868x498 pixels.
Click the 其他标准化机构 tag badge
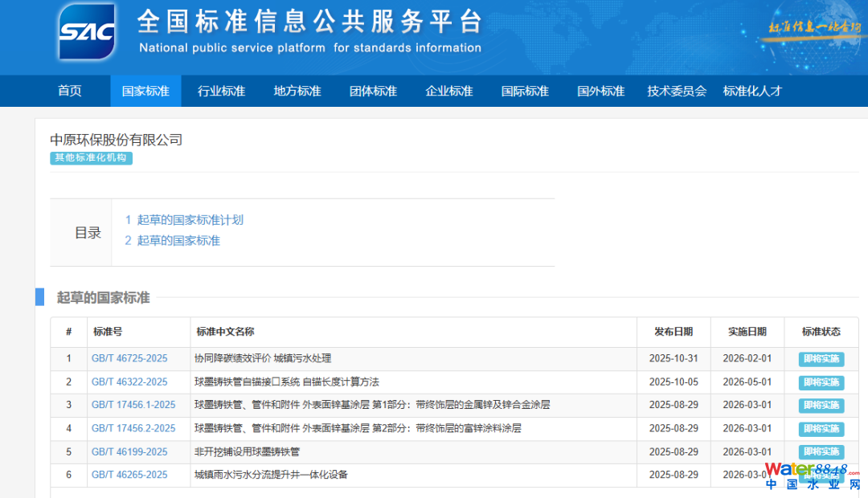click(x=91, y=158)
